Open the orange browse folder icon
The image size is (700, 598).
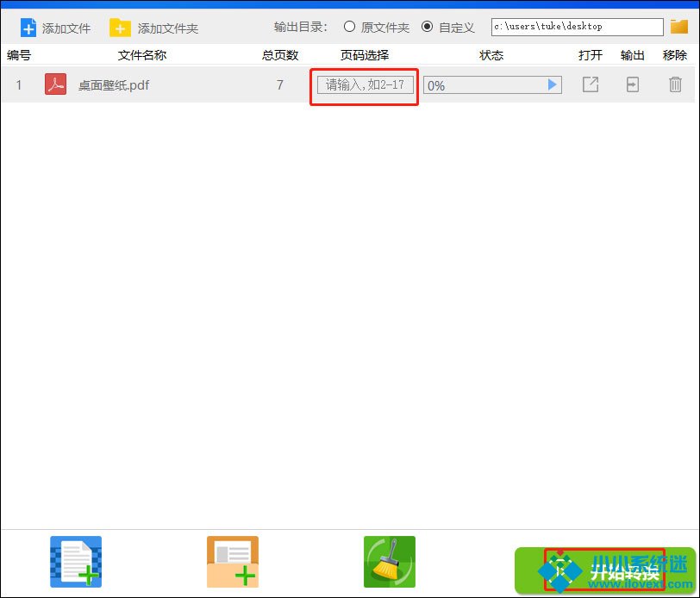pos(678,27)
